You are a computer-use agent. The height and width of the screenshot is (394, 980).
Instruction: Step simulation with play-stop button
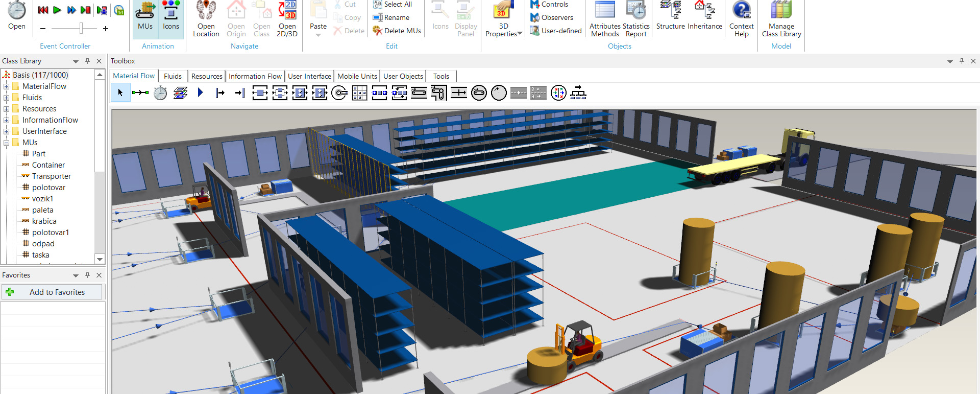click(x=86, y=10)
